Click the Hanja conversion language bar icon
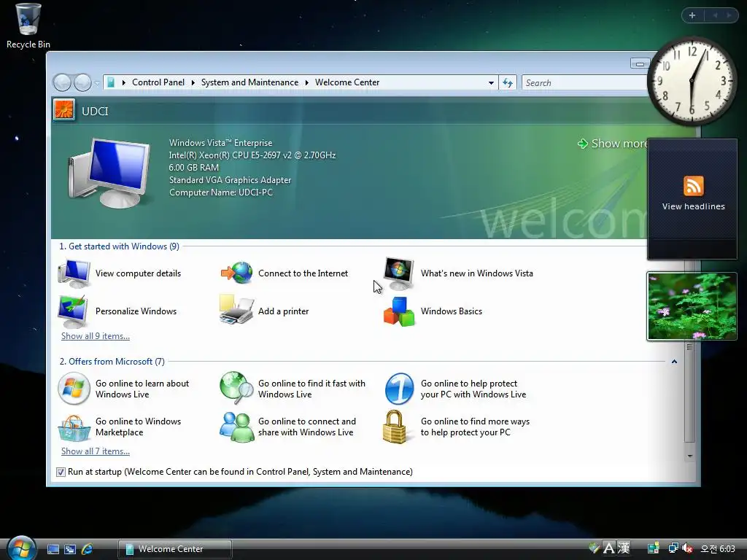The image size is (747, 560). pos(624,548)
